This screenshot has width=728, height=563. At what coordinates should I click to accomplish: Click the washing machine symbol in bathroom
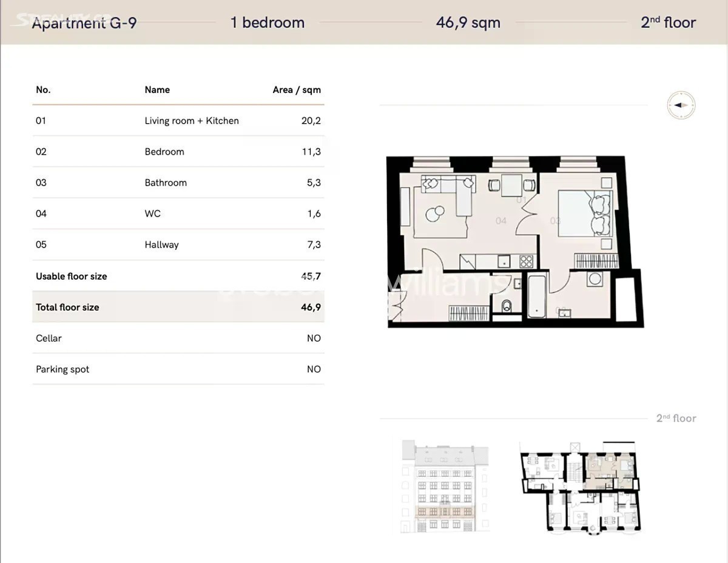[595, 279]
